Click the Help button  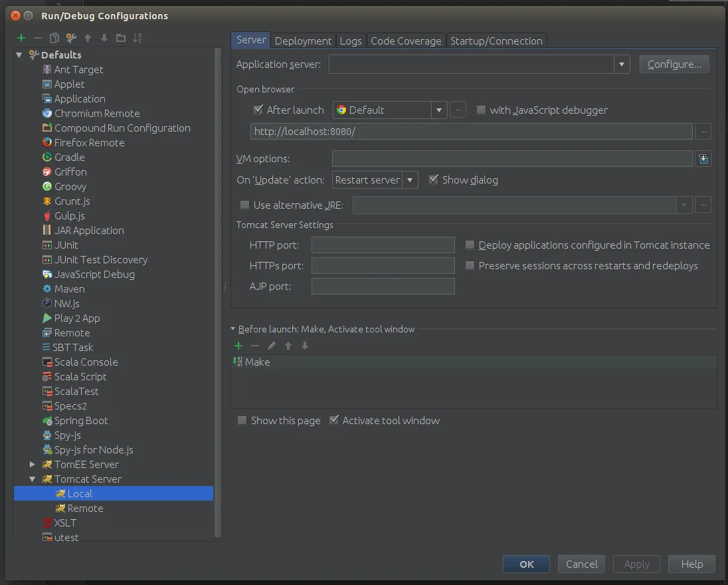click(x=691, y=564)
